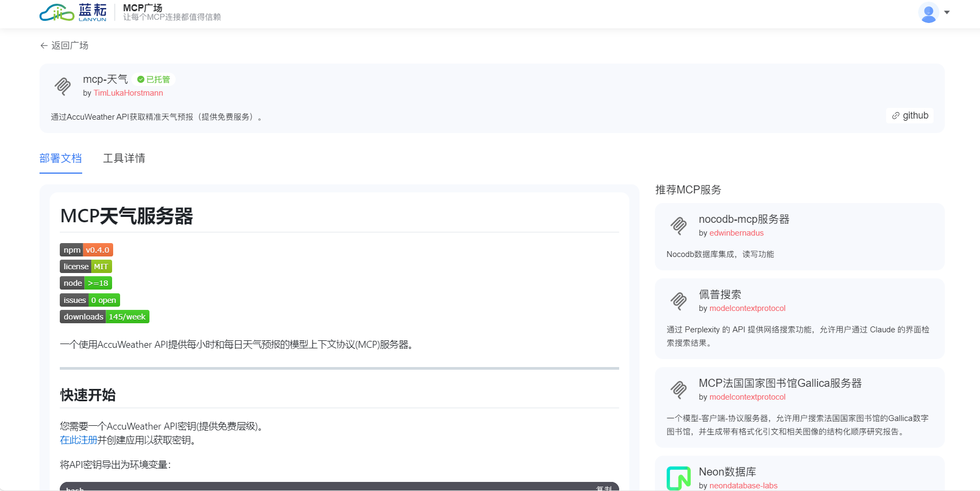Click the issues 0 open badge
This screenshot has height=491, width=980.
point(90,300)
